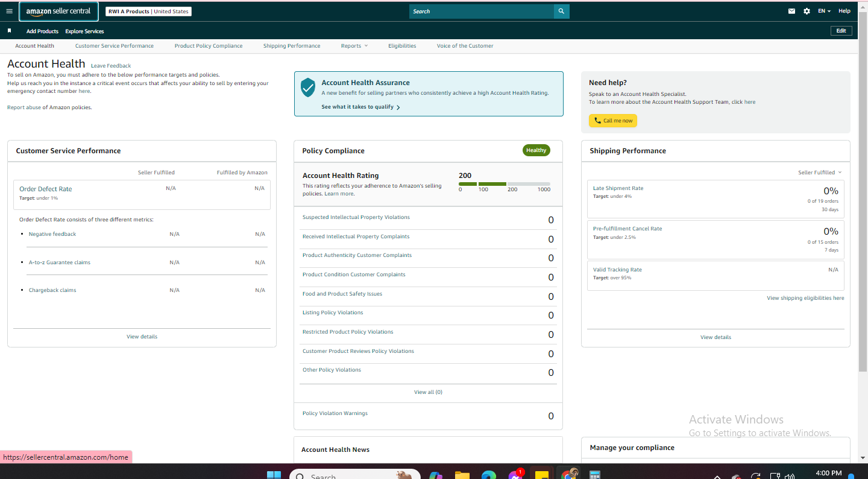Expand the Reports menu
The width and height of the screenshot is (868, 479).
(x=354, y=46)
